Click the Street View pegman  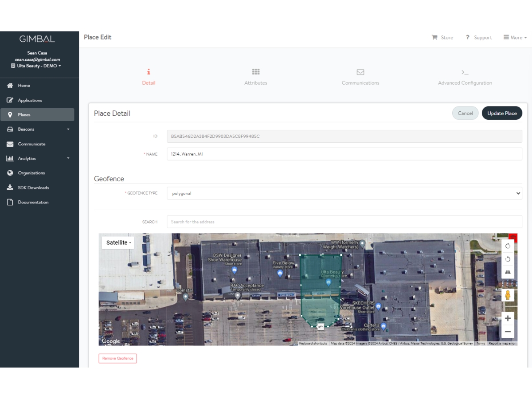(508, 295)
